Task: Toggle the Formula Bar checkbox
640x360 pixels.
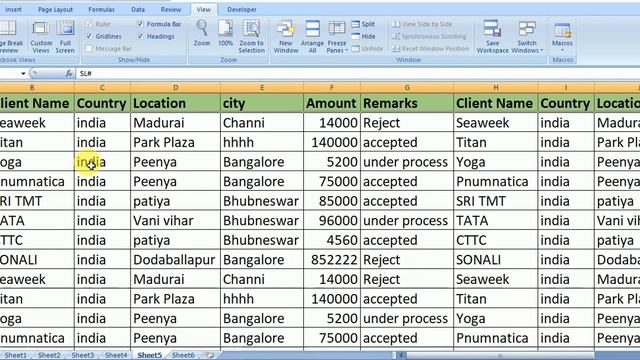Action: [140, 24]
